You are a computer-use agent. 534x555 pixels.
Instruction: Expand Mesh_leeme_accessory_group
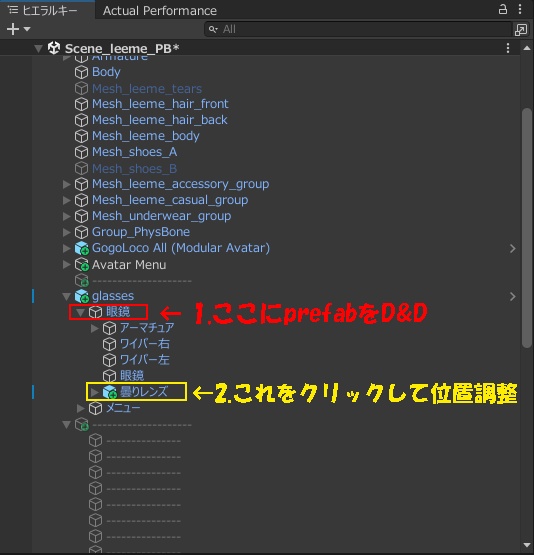click(67, 184)
